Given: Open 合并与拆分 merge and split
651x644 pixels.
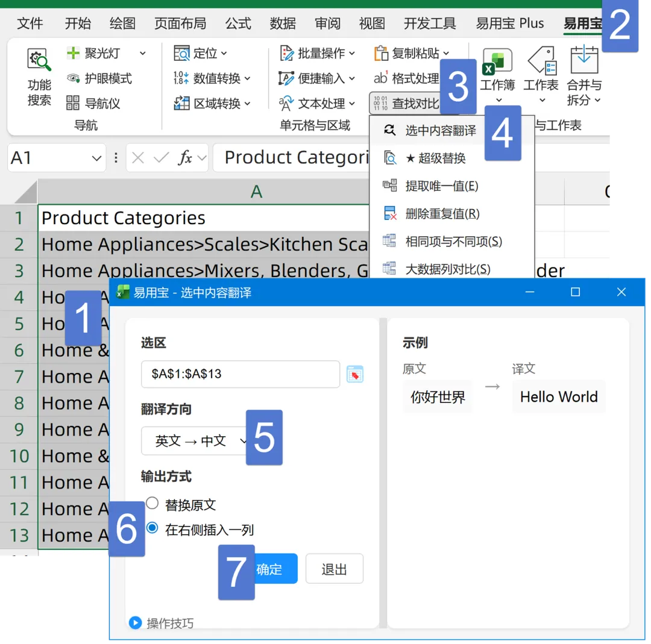Looking at the screenshot, I should pyautogui.click(x=583, y=75).
